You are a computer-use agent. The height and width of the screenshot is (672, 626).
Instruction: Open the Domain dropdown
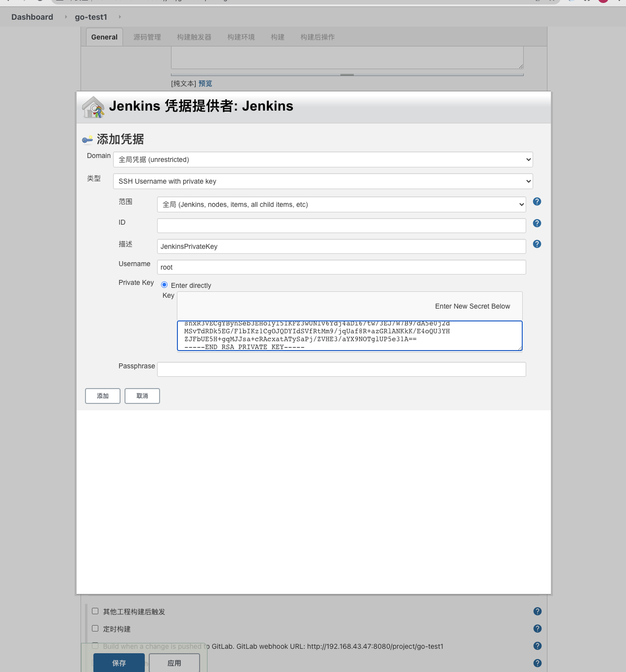pyautogui.click(x=323, y=159)
